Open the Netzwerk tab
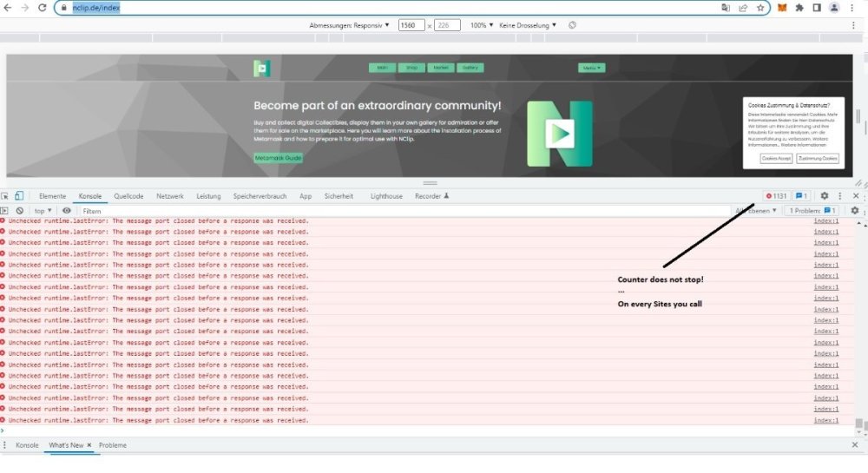Screen dimensions: 868x473 (x=170, y=196)
